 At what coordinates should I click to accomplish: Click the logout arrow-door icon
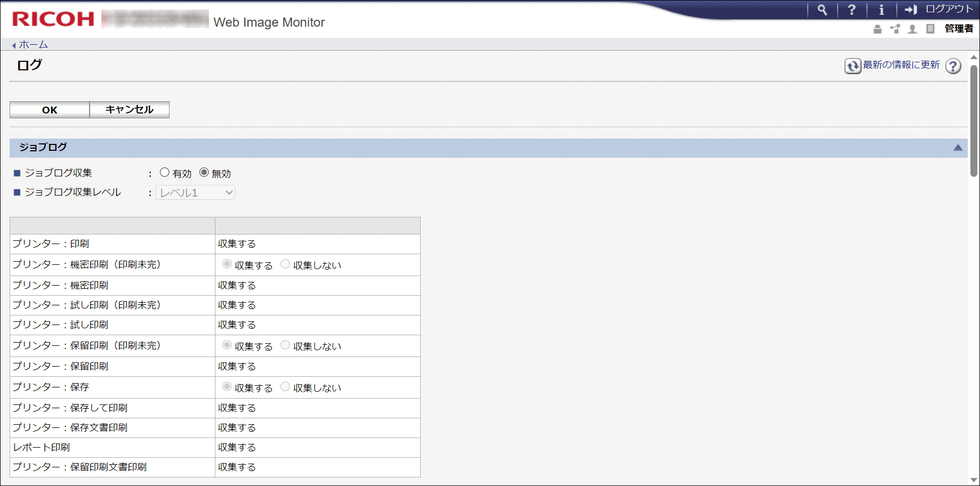coord(911,10)
